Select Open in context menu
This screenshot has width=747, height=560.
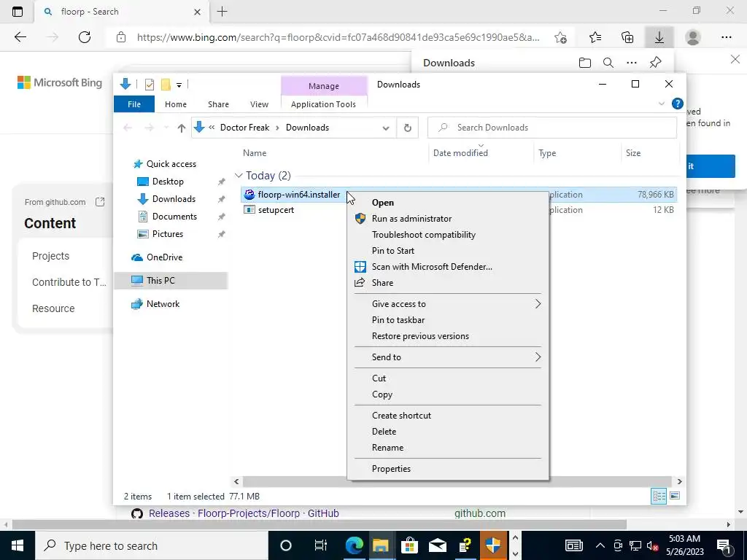(x=447, y=203)
